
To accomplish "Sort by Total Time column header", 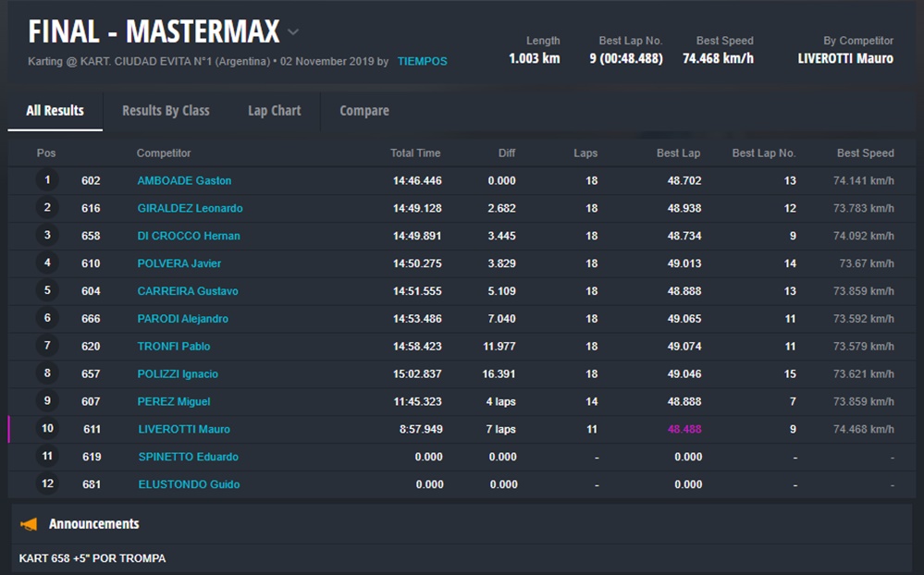I will coord(415,153).
